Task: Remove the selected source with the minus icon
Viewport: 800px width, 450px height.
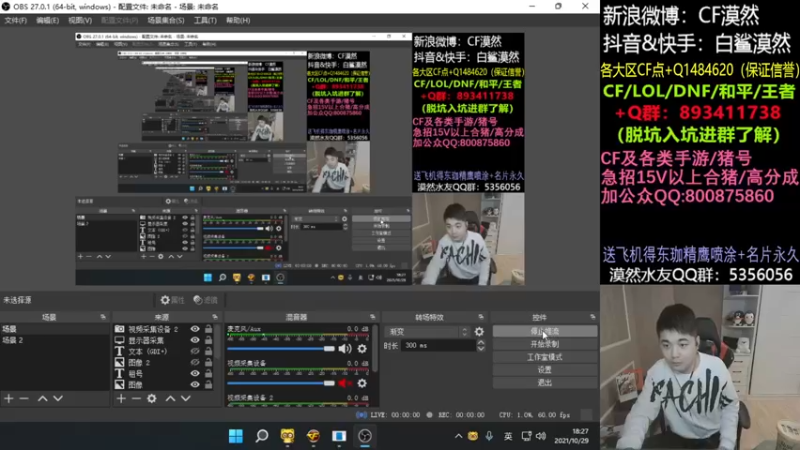Action: coord(136,398)
